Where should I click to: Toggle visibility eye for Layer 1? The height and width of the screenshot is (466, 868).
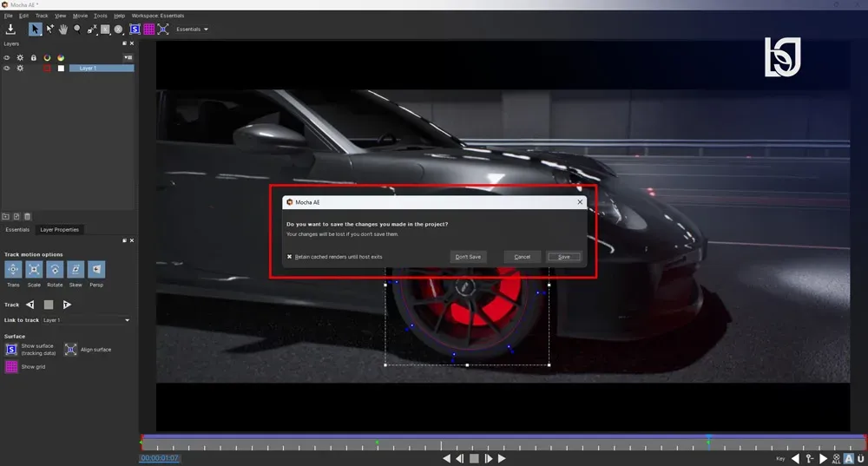pyautogui.click(x=7, y=68)
